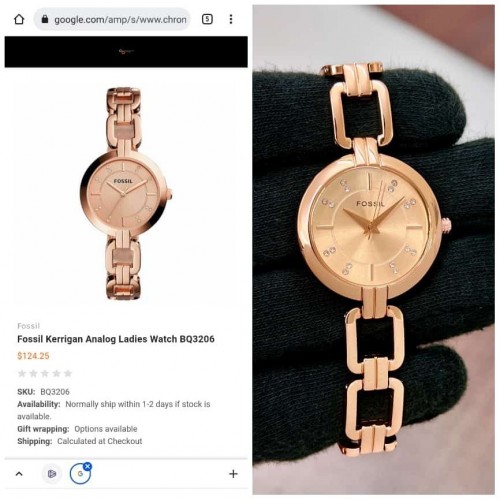Switch to the purple play-icon tab
The height and width of the screenshot is (500, 500).
(x=52, y=474)
